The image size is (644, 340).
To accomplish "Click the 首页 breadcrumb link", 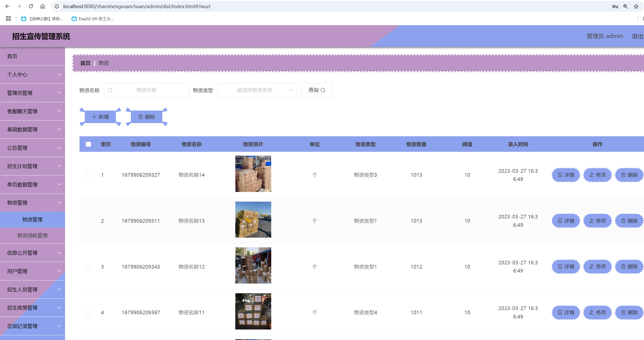I will point(85,63).
